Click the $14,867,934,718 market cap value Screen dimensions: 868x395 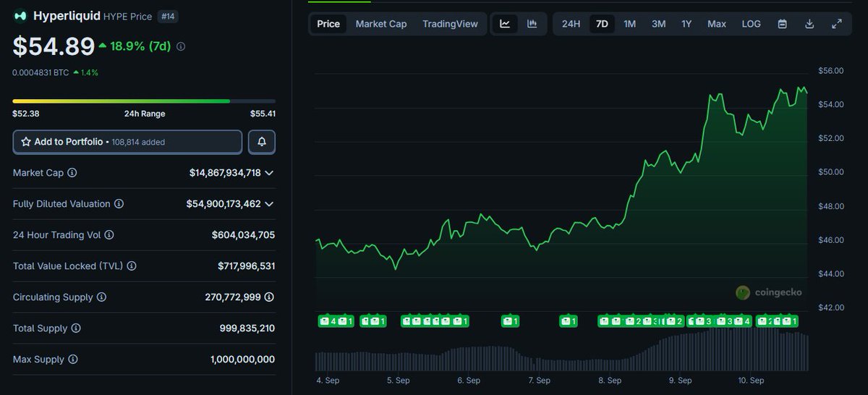225,173
